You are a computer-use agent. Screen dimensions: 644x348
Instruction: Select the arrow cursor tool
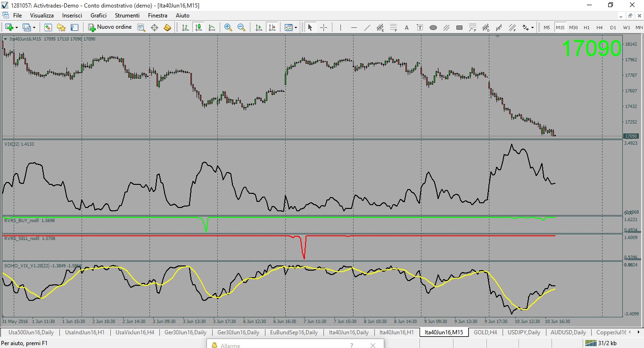(x=310, y=27)
